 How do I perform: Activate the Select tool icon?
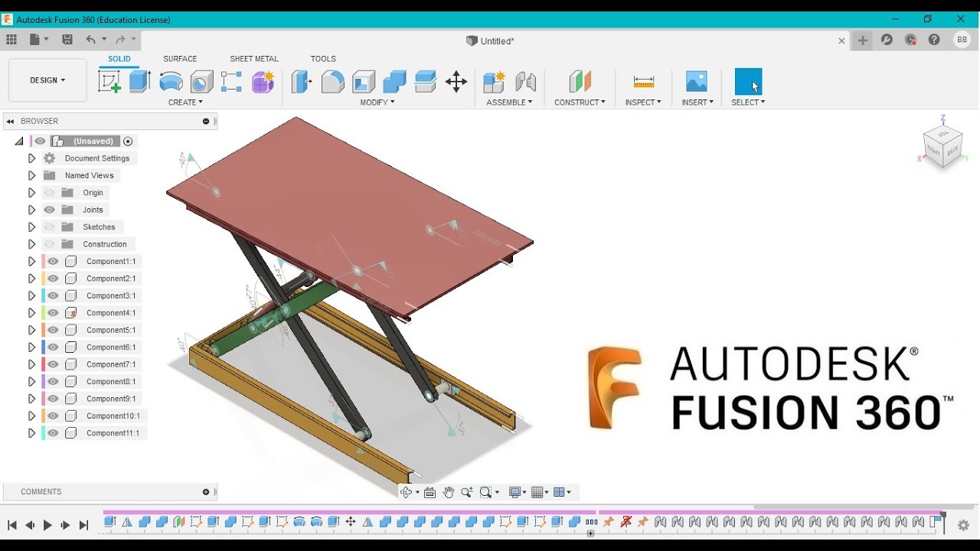pyautogui.click(x=748, y=82)
